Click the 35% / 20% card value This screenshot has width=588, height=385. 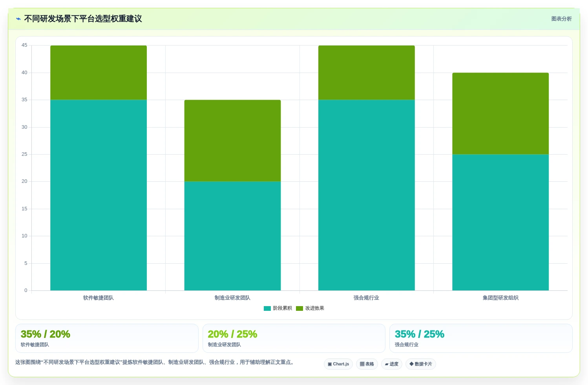(46, 334)
